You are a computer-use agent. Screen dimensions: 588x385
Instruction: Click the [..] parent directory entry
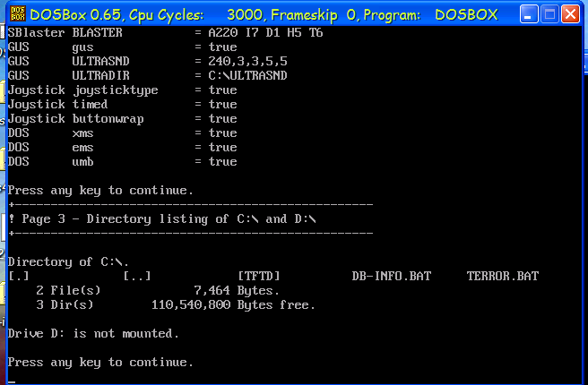click(136, 277)
